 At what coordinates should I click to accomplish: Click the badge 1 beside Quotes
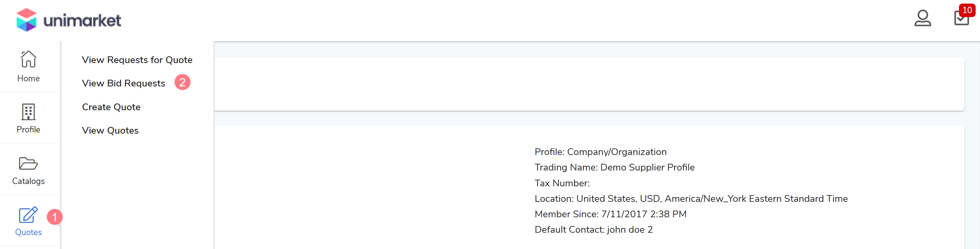click(55, 217)
